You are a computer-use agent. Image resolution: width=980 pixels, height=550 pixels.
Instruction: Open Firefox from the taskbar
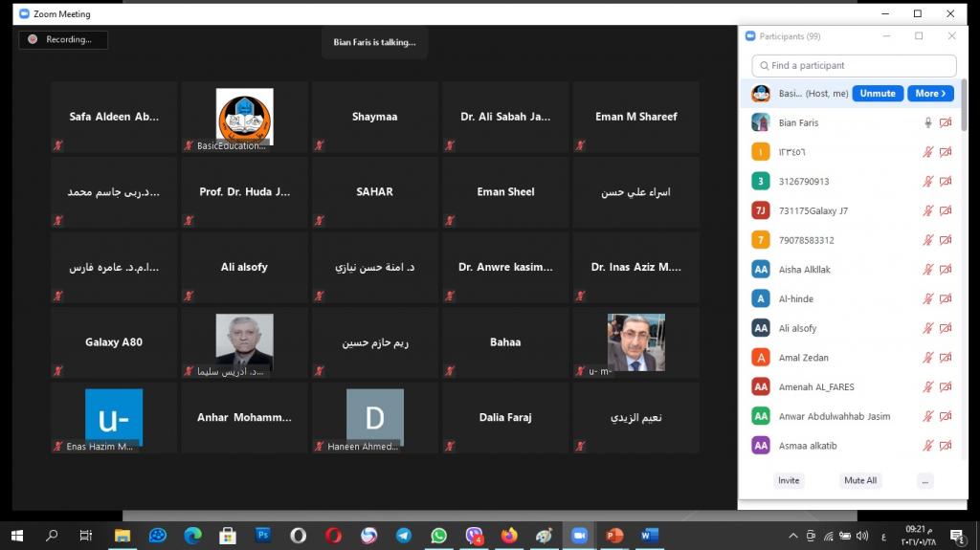coord(509,536)
